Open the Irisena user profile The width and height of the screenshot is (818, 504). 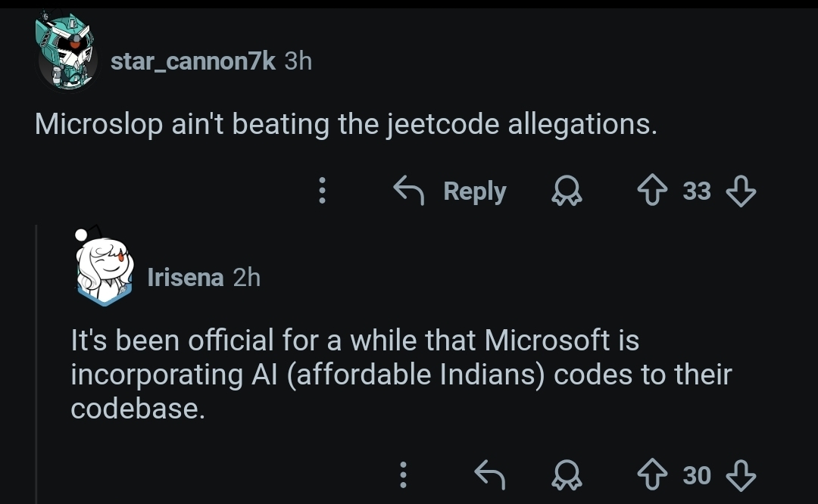point(186,278)
